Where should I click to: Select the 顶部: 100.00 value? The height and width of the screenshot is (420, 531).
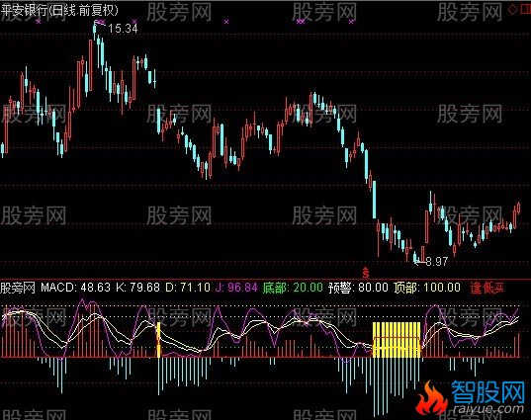(427, 288)
